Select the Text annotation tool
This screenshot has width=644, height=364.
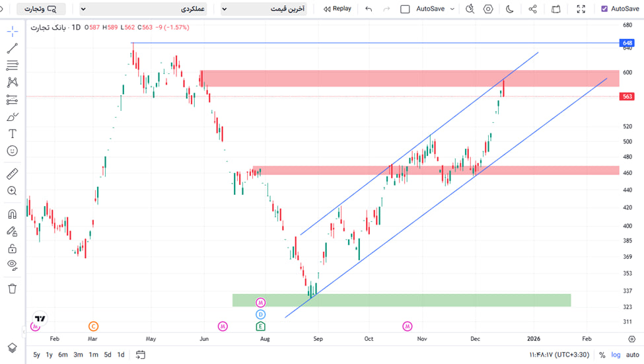[x=13, y=134]
